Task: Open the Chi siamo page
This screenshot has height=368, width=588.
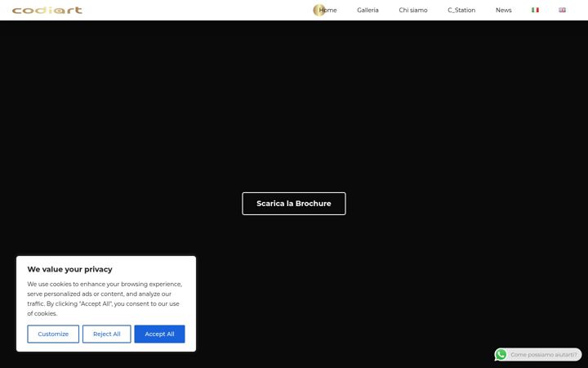Action: point(413,10)
